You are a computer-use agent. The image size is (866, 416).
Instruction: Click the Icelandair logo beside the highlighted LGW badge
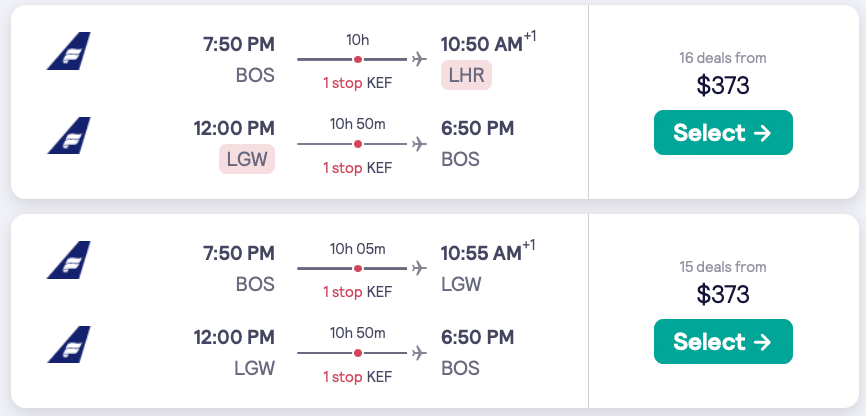point(68,135)
